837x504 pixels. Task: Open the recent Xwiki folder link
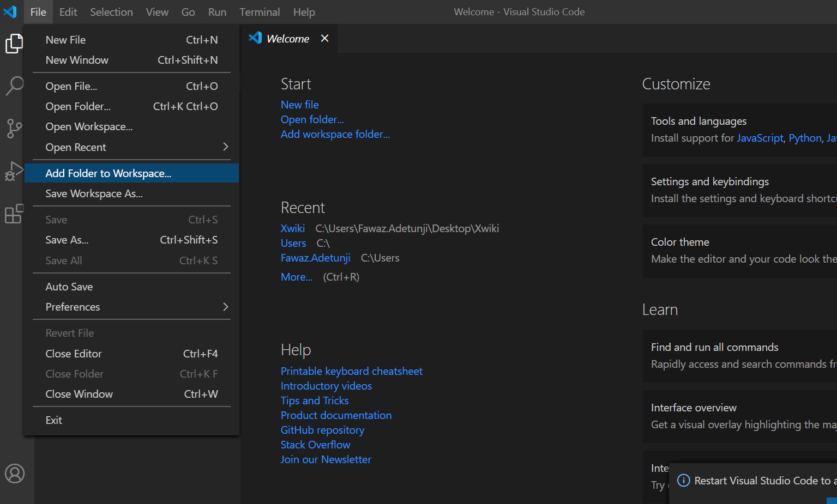293,228
